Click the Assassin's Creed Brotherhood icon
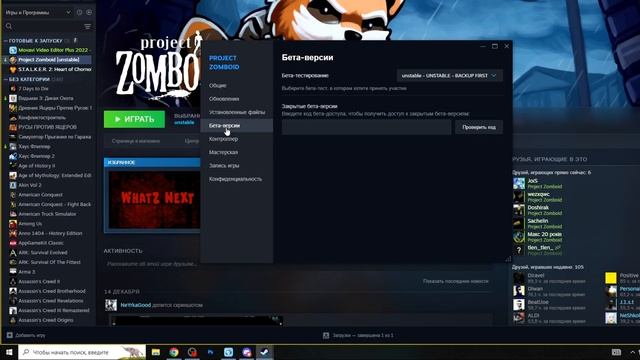The image size is (640, 360). point(13,291)
